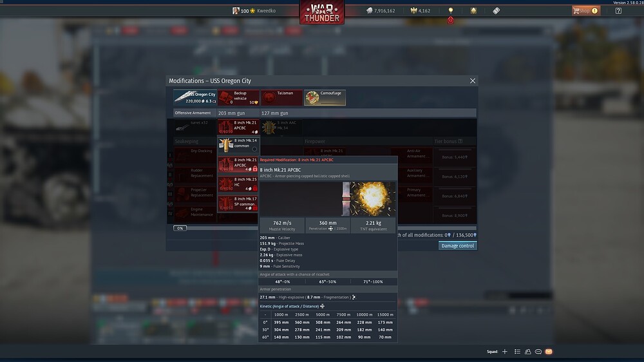Open the help question mark icon
Image resolution: width=644 pixels, height=362 pixels.
point(618,11)
